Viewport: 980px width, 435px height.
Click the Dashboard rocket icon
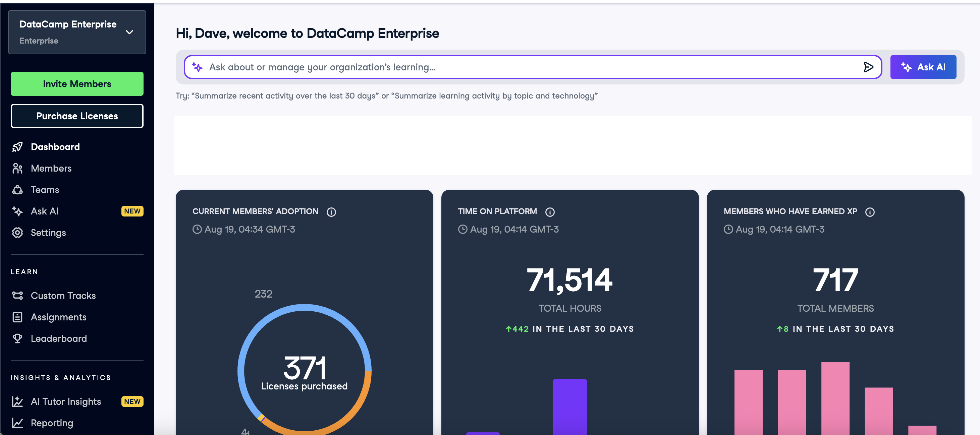[17, 147]
